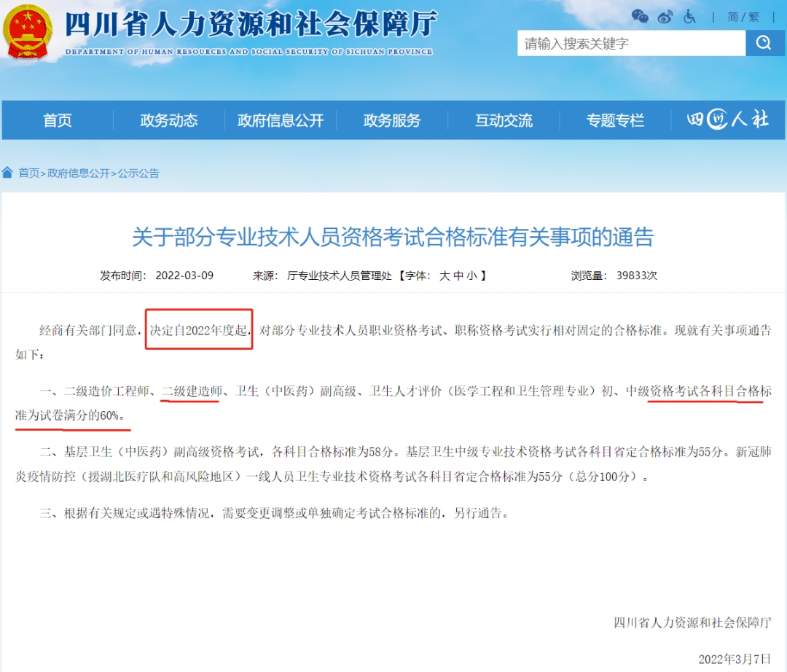Click the magnifier search button
Image resolution: width=787 pixels, height=672 pixels.
(764, 43)
